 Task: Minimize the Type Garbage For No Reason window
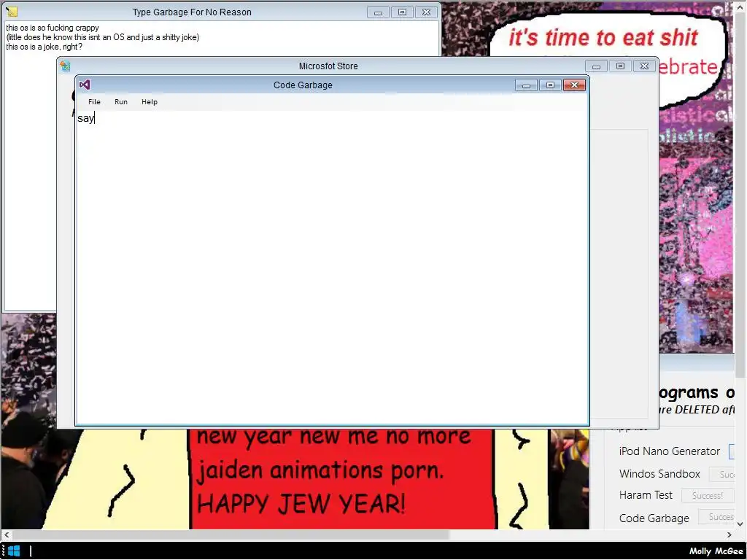[x=379, y=12]
